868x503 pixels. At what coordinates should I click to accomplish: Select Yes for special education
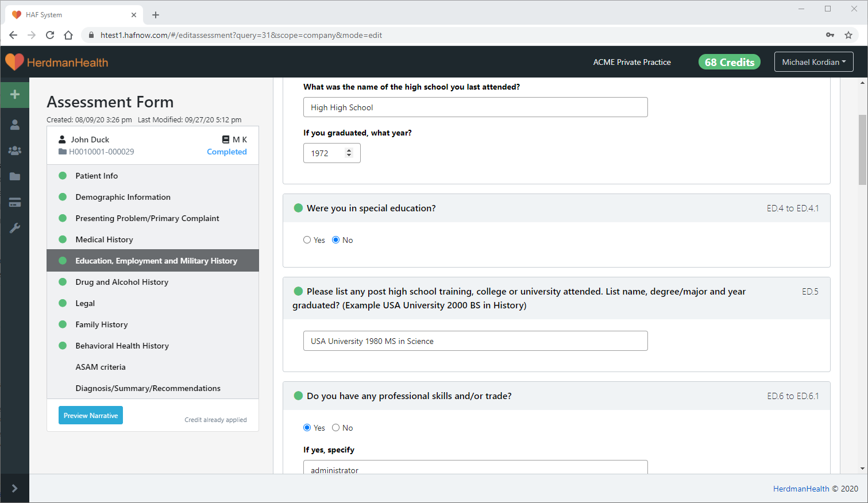(307, 240)
